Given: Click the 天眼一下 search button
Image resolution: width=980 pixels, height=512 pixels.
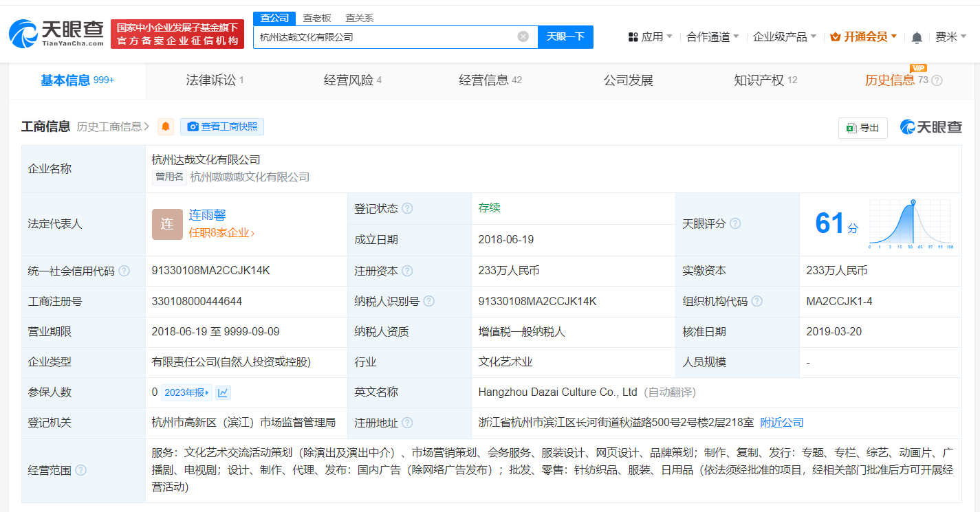Looking at the screenshot, I should point(565,37).
